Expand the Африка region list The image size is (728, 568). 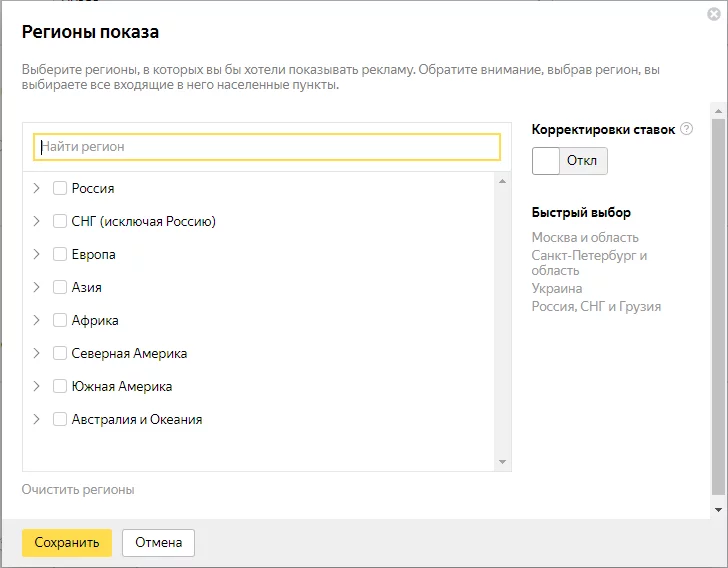click(37, 320)
